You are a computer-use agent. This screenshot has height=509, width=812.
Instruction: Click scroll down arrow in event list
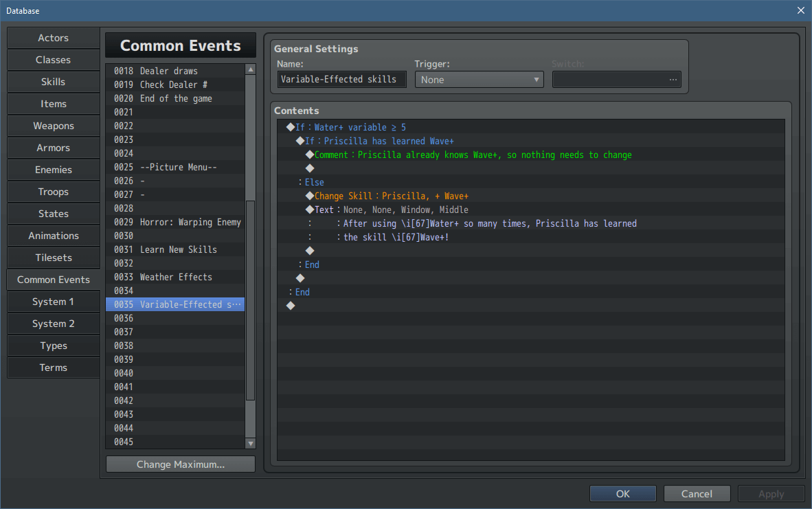click(x=251, y=444)
